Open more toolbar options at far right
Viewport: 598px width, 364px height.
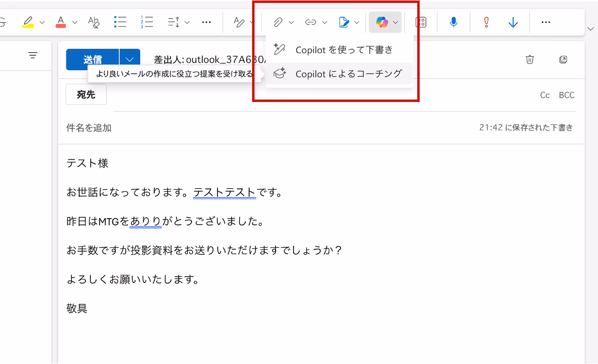(546, 22)
